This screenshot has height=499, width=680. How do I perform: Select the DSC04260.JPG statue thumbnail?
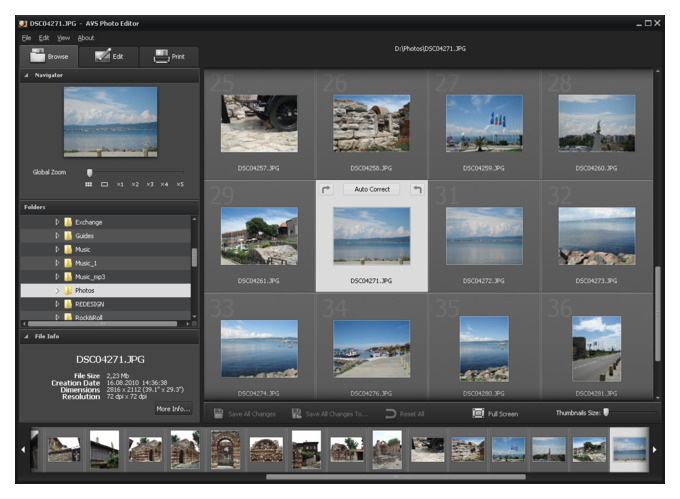click(x=597, y=123)
